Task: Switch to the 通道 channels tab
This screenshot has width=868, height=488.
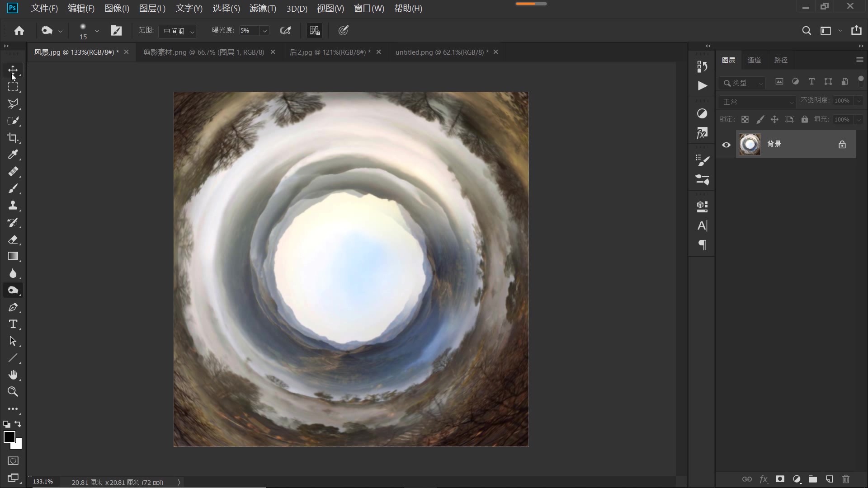Action: pyautogui.click(x=754, y=60)
